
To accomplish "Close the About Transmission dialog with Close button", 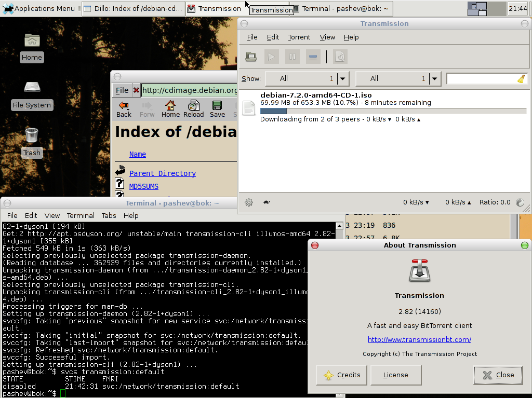I will (498, 375).
